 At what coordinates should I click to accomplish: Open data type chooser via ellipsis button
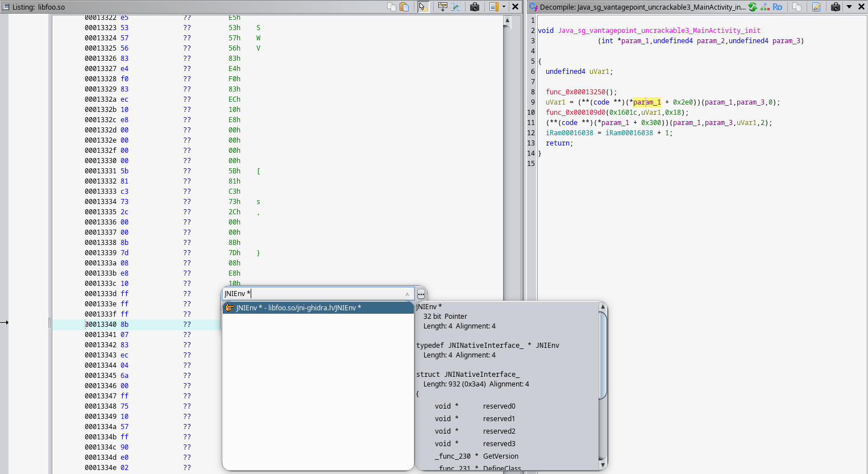[x=421, y=294]
